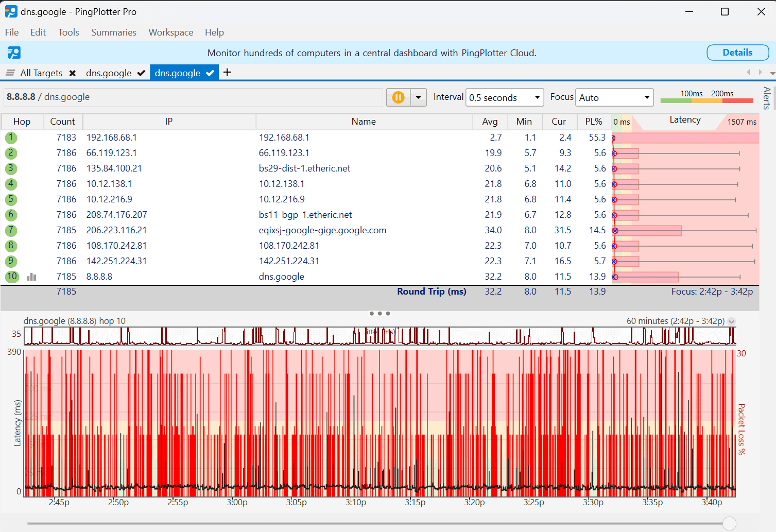The height and width of the screenshot is (532, 776).
Task: Click the Round Trip (ms) summary label
Action: pyautogui.click(x=432, y=291)
